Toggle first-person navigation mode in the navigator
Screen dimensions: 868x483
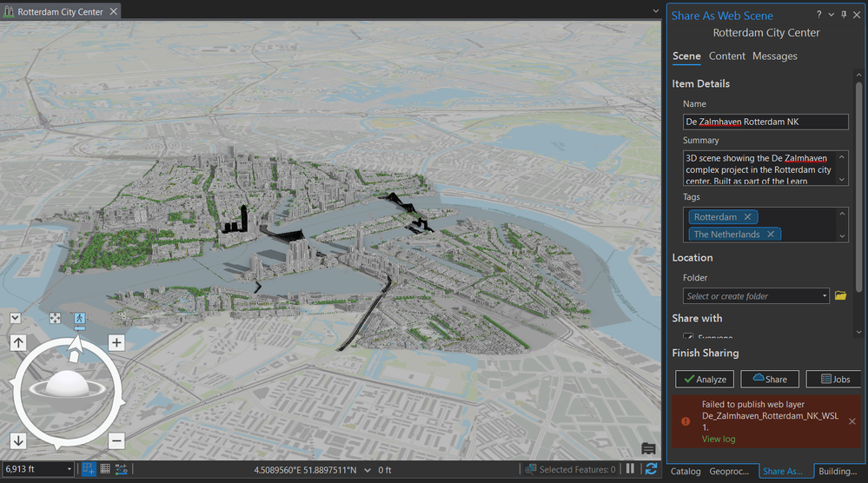pyautogui.click(x=80, y=318)
